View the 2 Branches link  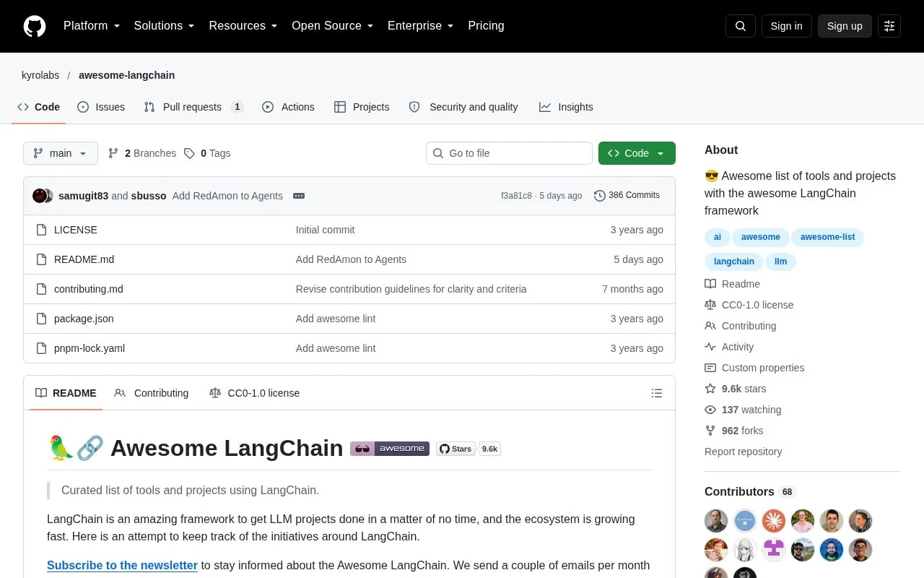[142, 153]
